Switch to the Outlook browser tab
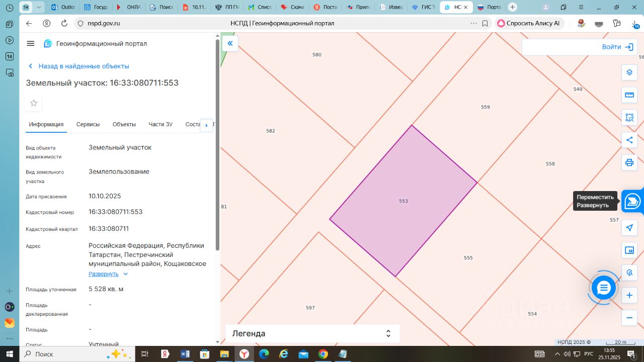Viewport: 644px width, 362px height. (63, 7)
